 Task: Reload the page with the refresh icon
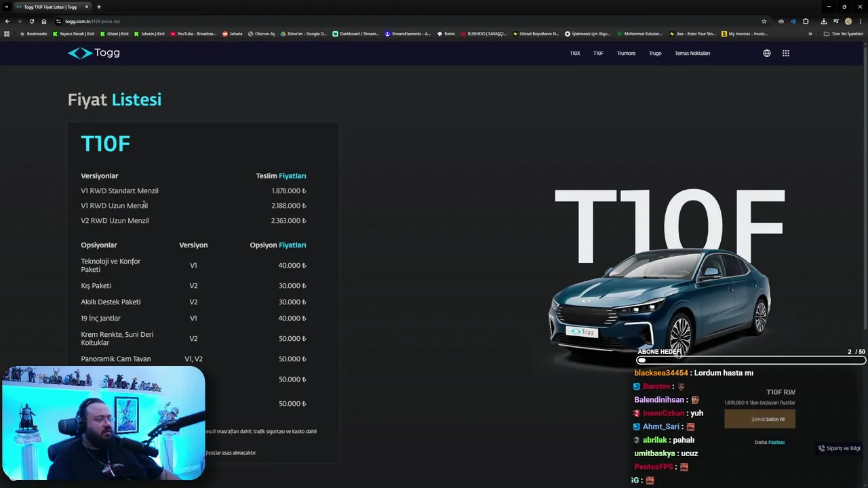(x=32, y=21)
